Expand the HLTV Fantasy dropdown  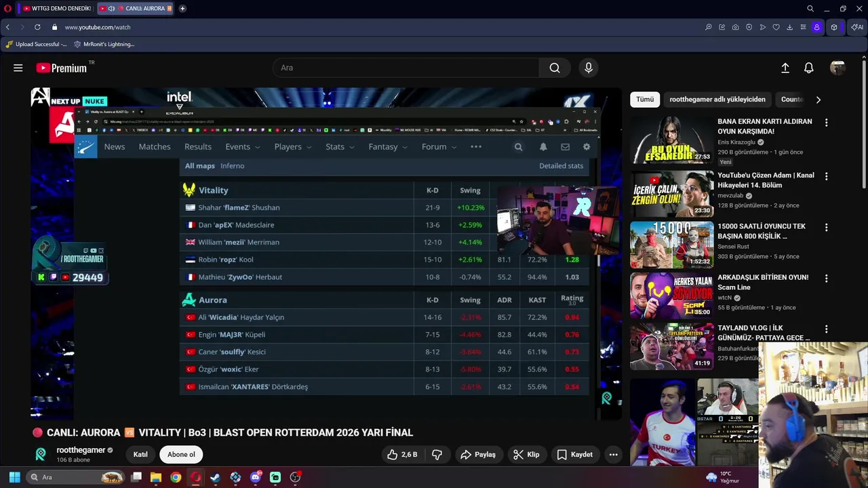[x=388, y=147]
